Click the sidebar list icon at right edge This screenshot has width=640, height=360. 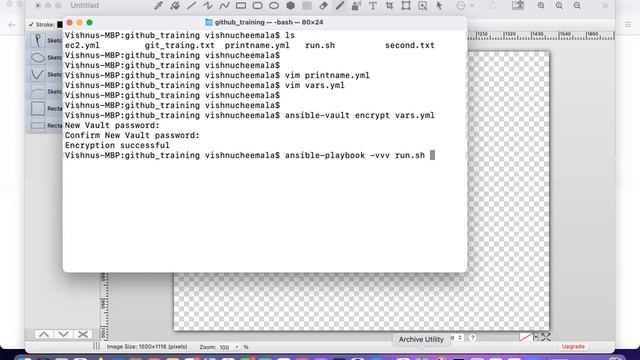(x=628, y=25)
